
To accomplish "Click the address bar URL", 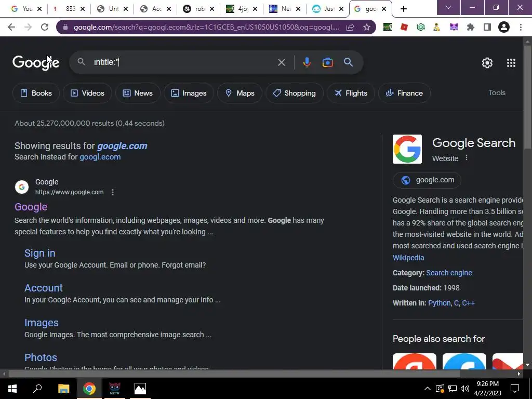I will tap(206, 27).
